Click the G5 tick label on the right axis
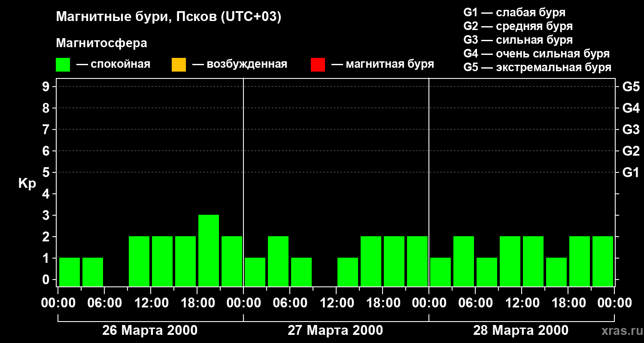Image resolution: width=644 pixels, height=343 pixels. 631,87
